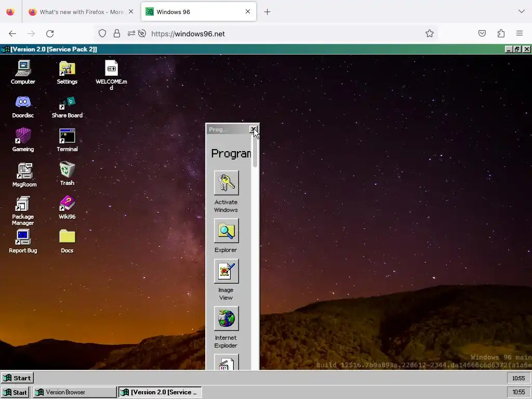532x399 pixels.
Task: Close the Prog... window
Action: click(253, 129)
